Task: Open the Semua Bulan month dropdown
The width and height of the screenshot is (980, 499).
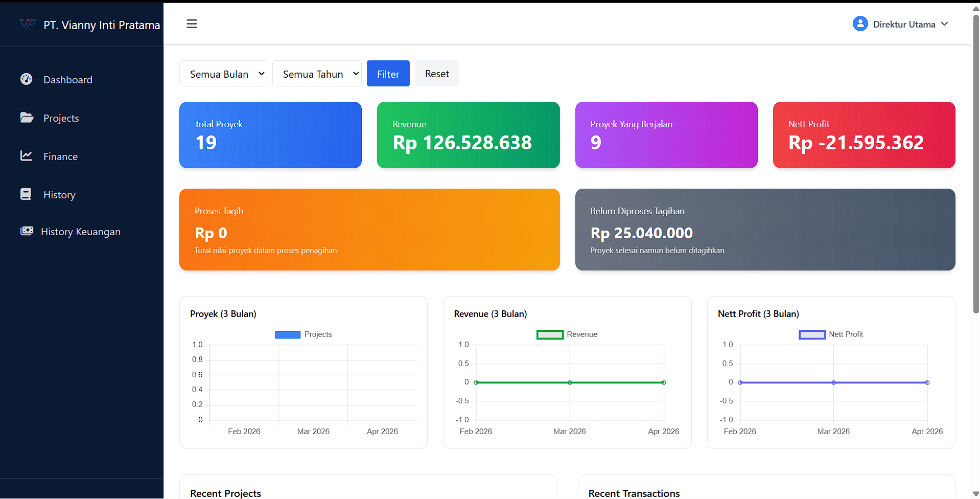Action: coord(223,74)
